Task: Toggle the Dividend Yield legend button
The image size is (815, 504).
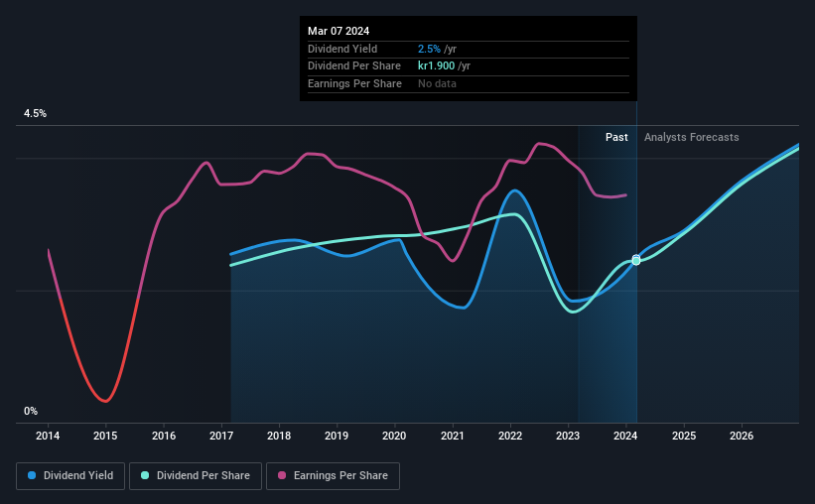Action: (x=70, y=476)
